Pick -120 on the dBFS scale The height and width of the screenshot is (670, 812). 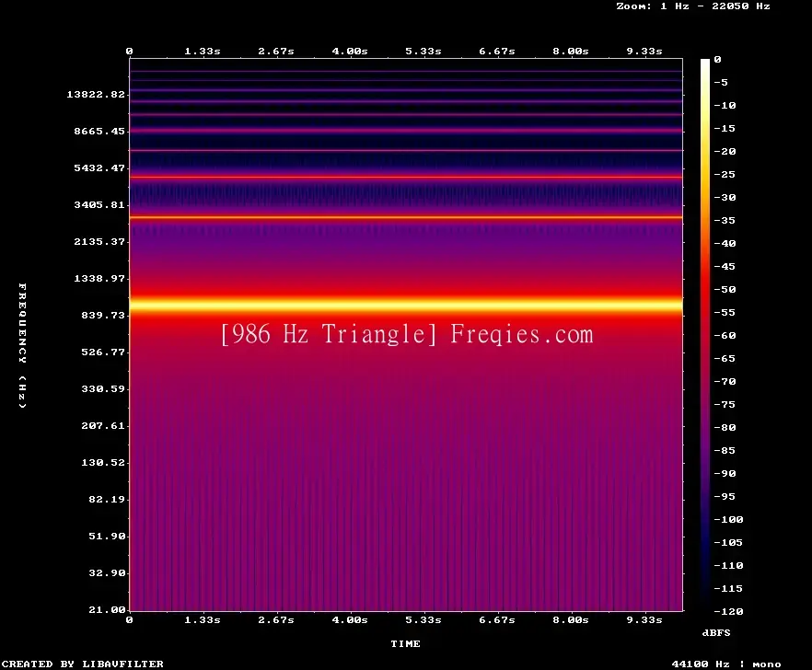point(728,611)
